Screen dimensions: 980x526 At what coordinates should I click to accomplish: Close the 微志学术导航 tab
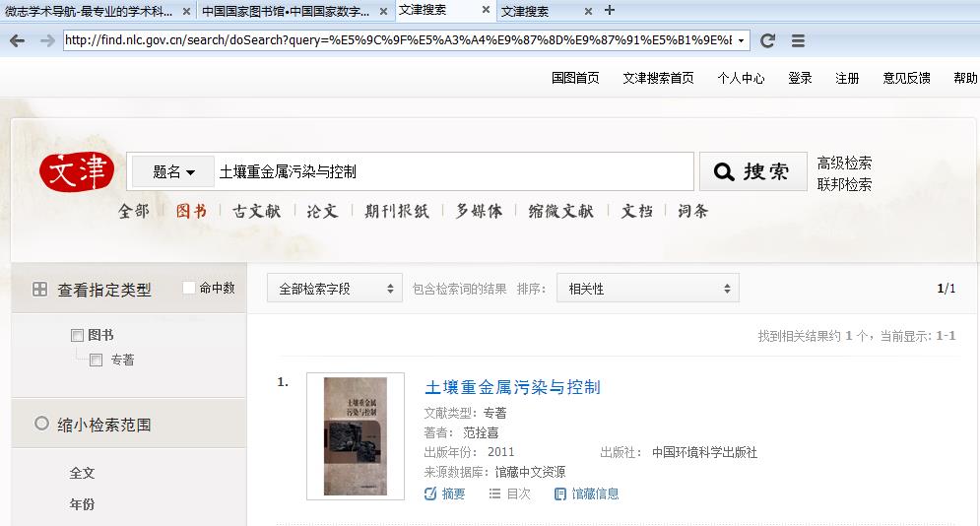click(186, 11)
